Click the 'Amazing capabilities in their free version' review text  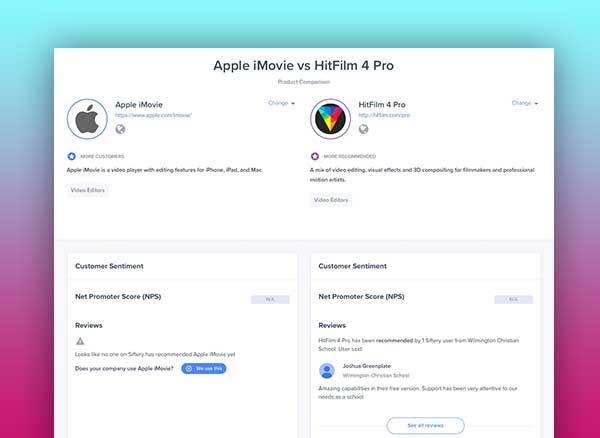point(418,392)
